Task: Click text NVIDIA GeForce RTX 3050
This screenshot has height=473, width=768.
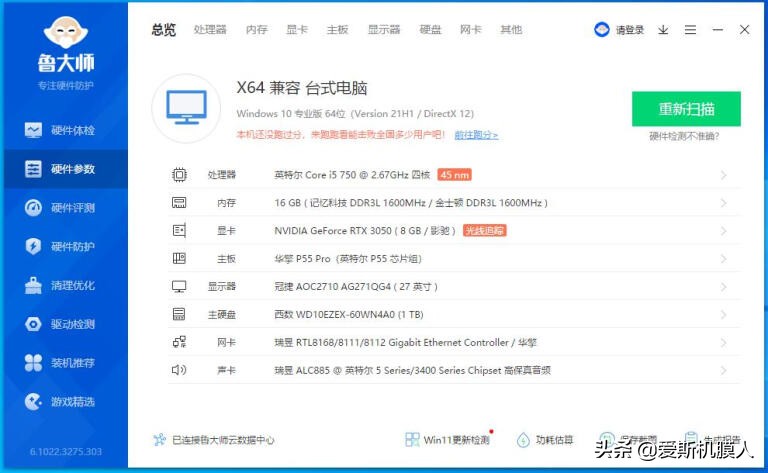Action: (333, 231)
